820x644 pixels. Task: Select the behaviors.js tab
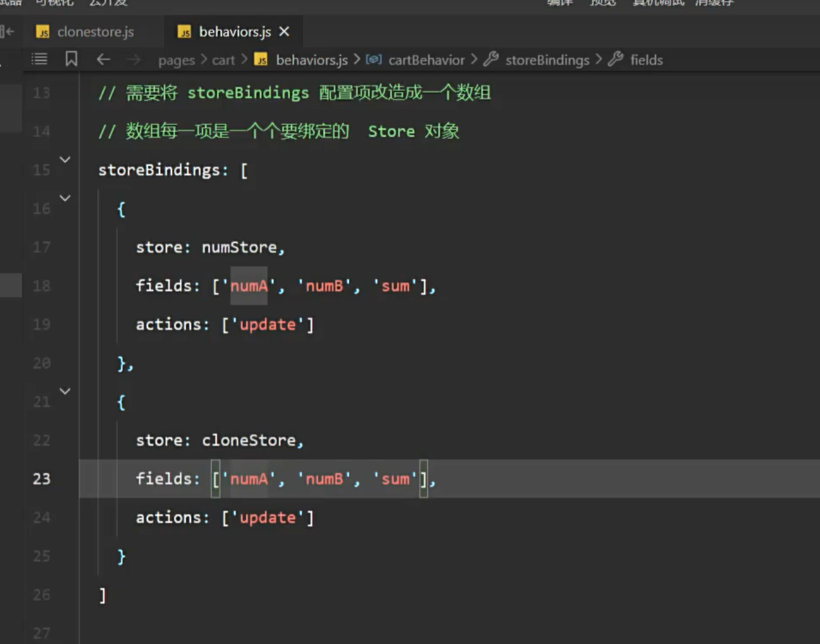tap(234, 32)
